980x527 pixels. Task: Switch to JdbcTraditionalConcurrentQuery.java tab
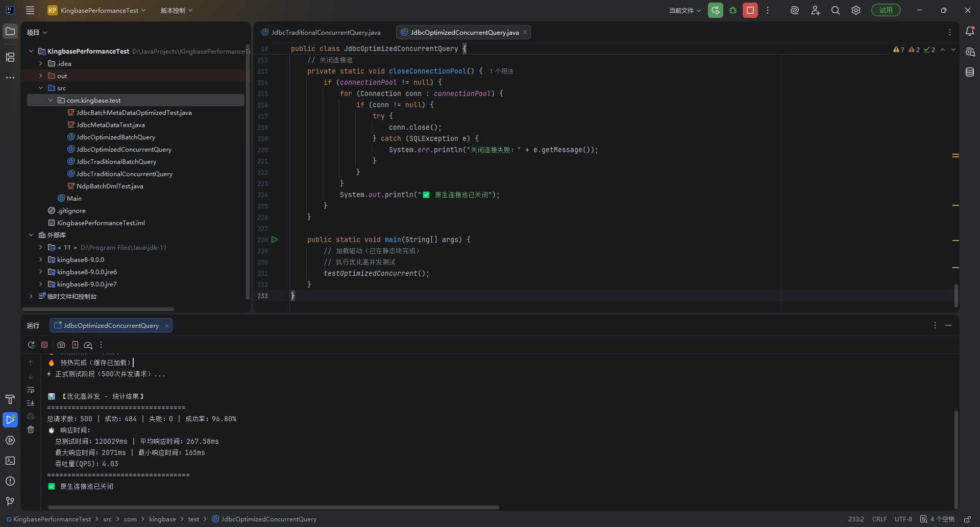pos(325,32)
